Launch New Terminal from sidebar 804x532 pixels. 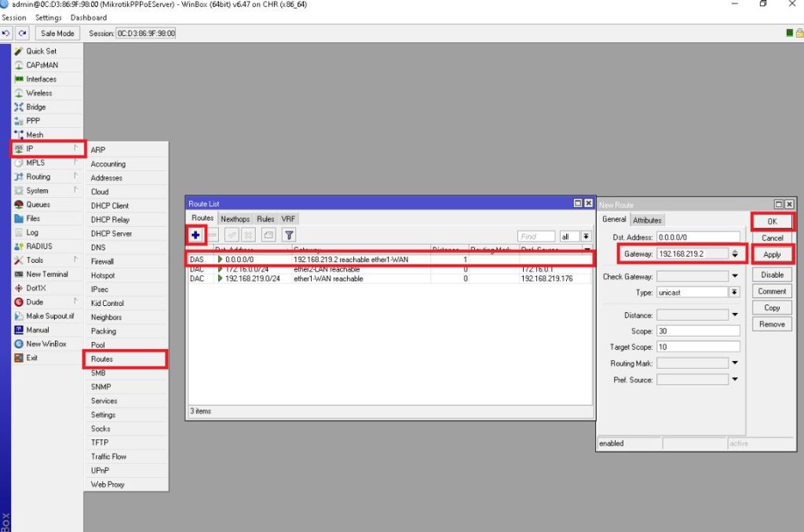[x=46, y=274]
